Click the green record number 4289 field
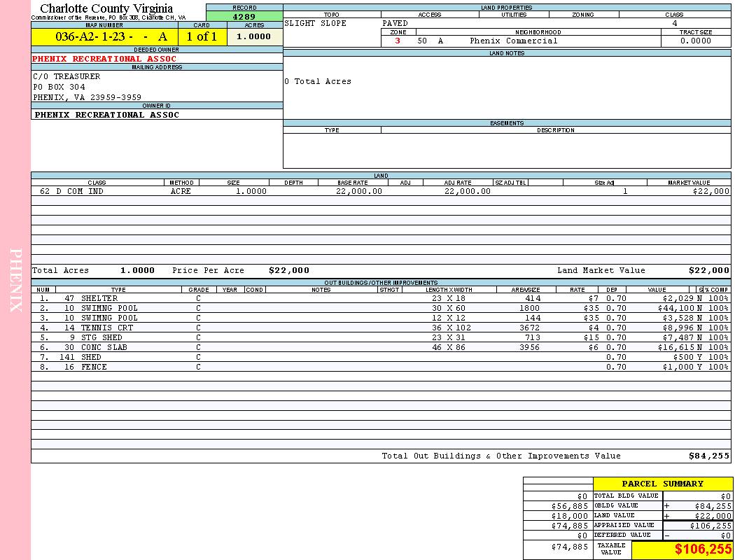Viewport: 735px width, 560px height. pos(244,16)
